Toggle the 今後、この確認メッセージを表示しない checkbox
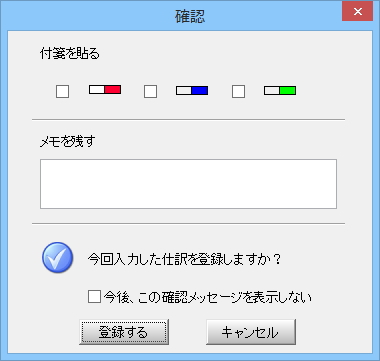 pyautogui.click(x=94, y=297)
